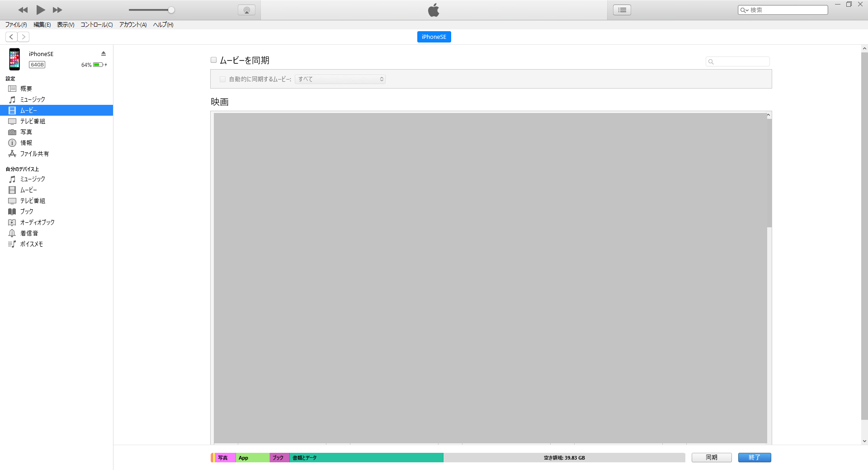Select テレビ番組 under 設定
The height and width of the screenshot is (470, 868).
pyautogui.click(x=57, y=121)
